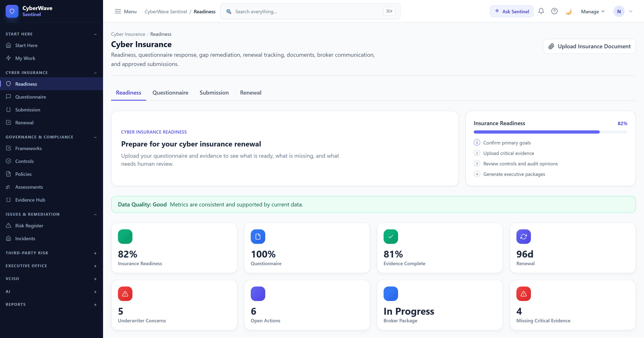Click the 81% Evidence Complete value
644x338 pixels.
[393, 254]
